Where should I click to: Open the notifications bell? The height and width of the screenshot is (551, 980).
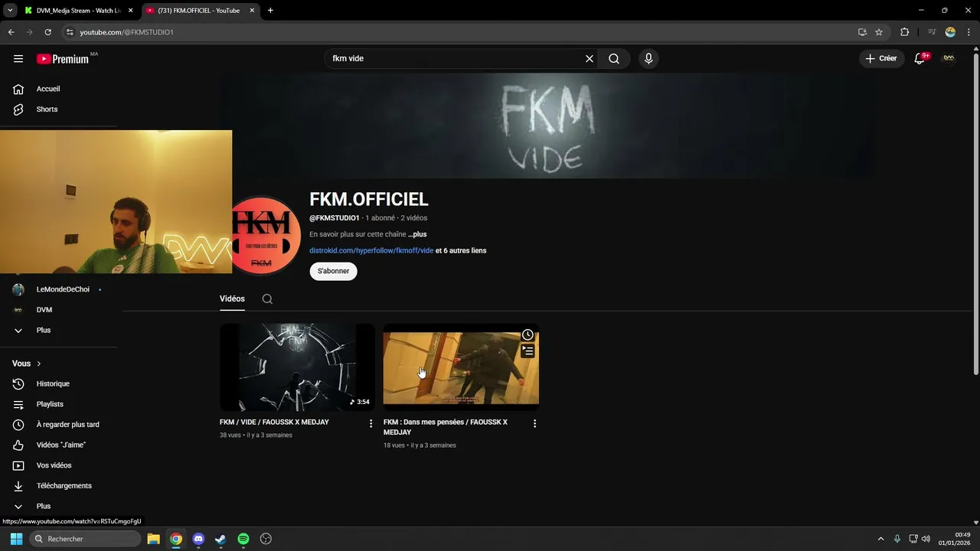pyautogui.click(x=920, y=59)
